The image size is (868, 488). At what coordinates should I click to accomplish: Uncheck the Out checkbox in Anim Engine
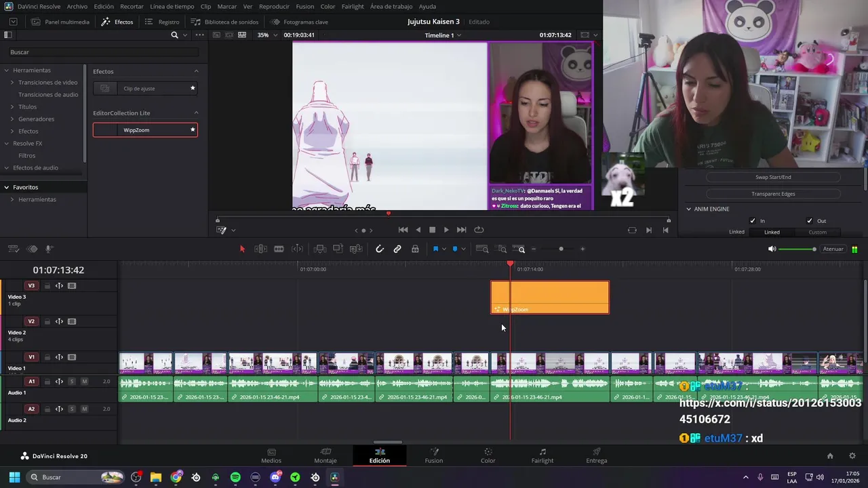tap(809, 221)
